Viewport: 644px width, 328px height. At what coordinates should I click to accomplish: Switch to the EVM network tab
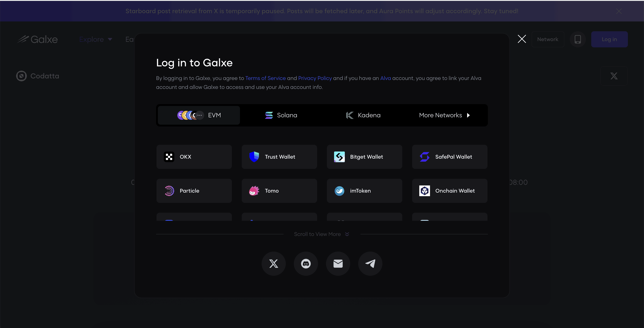click(x=199, y=115)
